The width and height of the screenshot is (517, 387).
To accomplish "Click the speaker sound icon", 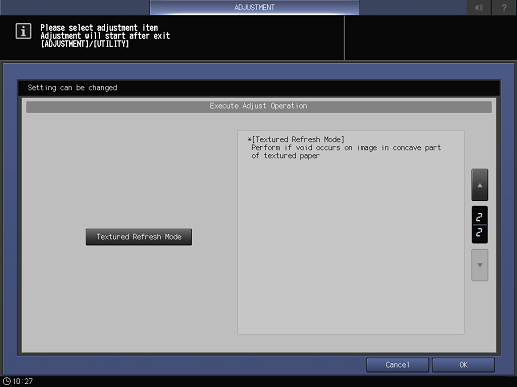I will pyautogui.click(x=479, y=7).
